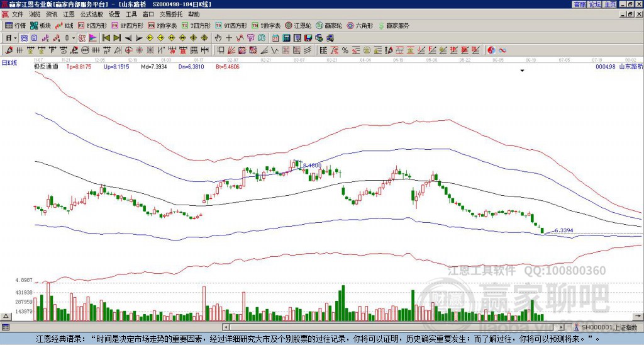Open the 行情 market quotes view
Viewport: 644px width, 345px height.
15,25
